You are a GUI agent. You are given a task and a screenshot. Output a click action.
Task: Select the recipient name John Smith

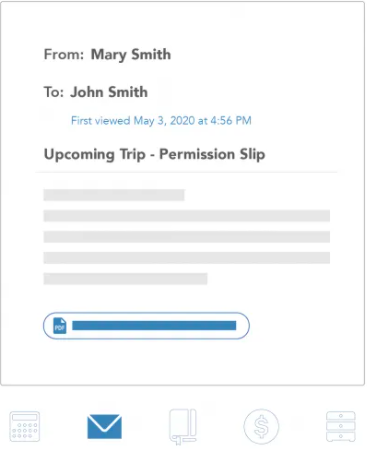point(109,92)
